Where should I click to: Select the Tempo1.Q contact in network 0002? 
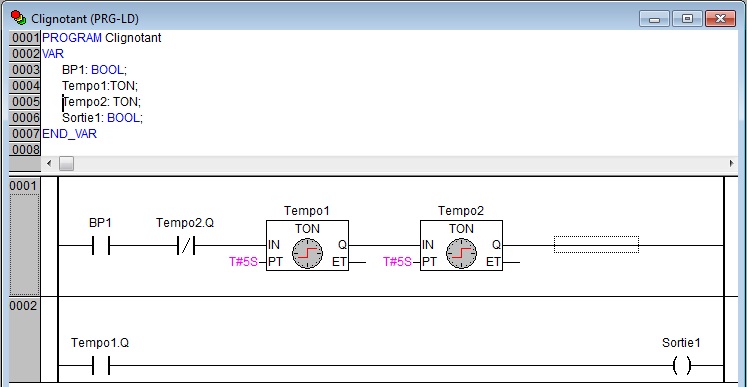(101, 366)
